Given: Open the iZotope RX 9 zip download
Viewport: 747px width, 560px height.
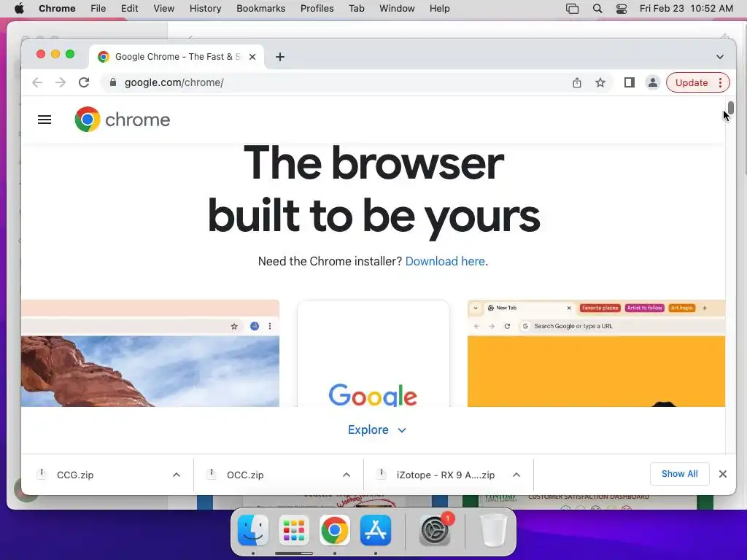Looking at the screenshot, I should point(445,475).
